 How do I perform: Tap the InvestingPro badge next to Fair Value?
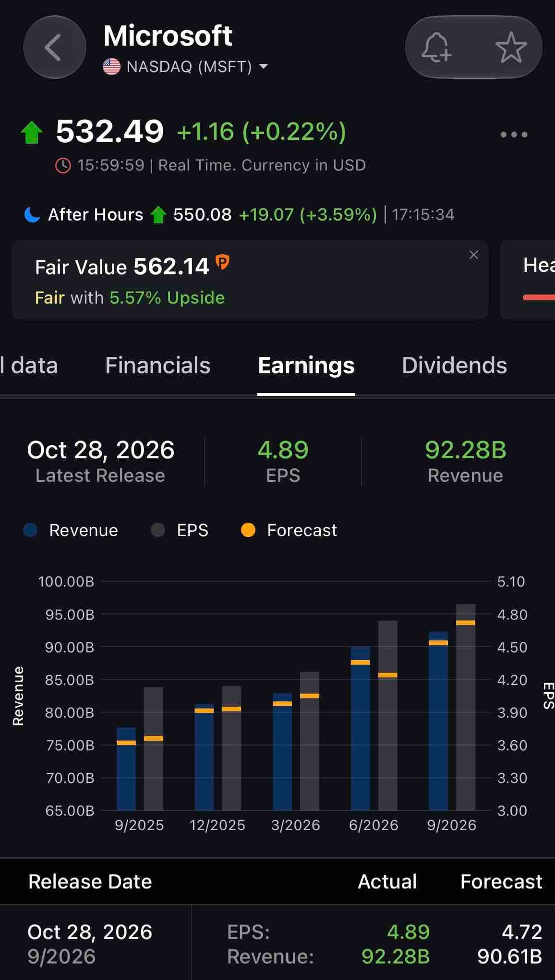222,262
